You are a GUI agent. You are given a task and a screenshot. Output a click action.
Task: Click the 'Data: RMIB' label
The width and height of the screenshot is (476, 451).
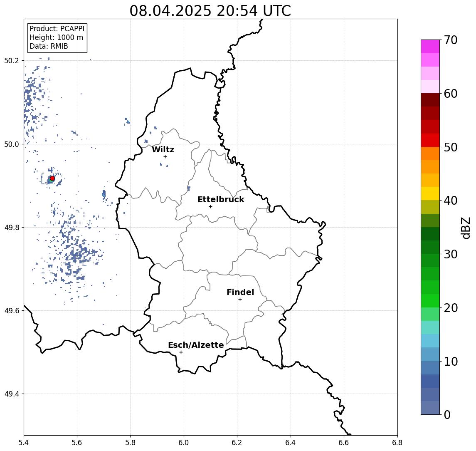[49, 46]
